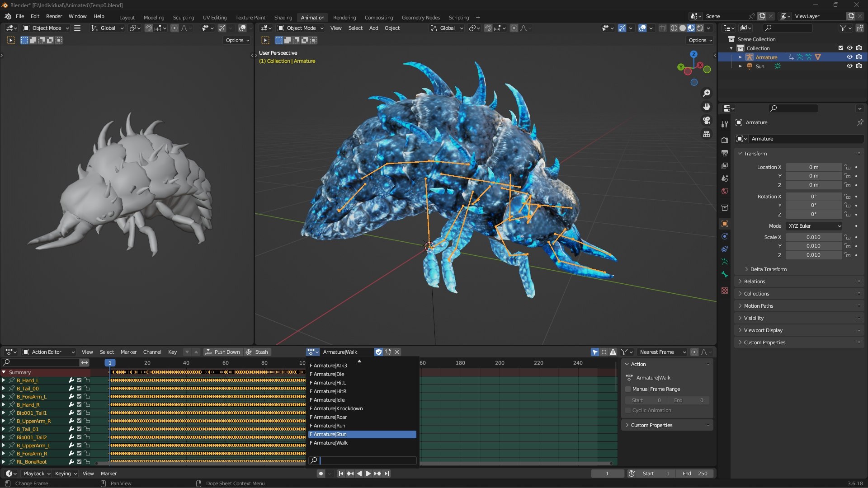Viewport: 868px width, 488px height.
Task: Select wireframe viewport shading icon
Action: coord(674,28)
